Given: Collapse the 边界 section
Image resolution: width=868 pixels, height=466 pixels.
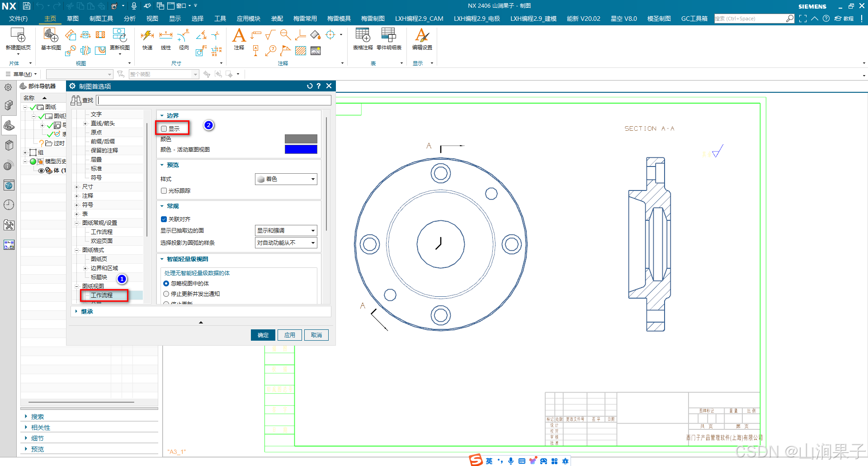Looking at the screenshot, I should 162,116.
